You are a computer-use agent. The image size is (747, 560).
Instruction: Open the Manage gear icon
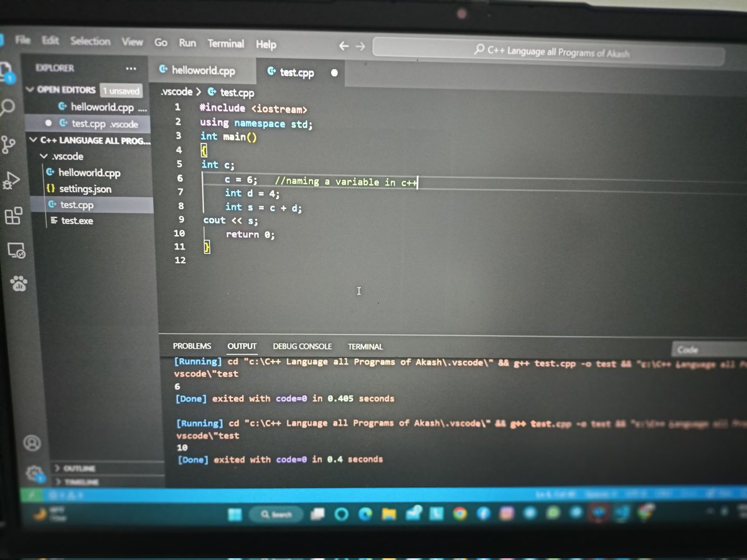tap(35, 474)
